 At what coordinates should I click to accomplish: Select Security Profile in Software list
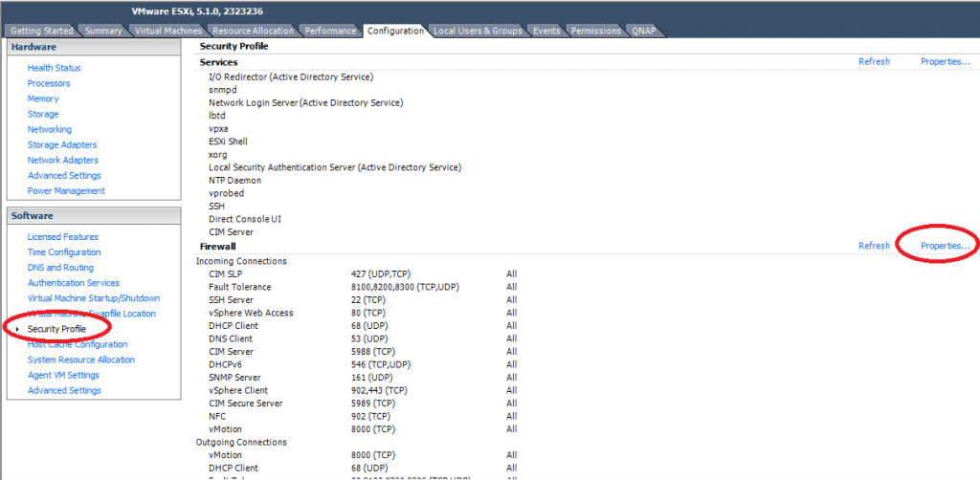coord(56,329)
